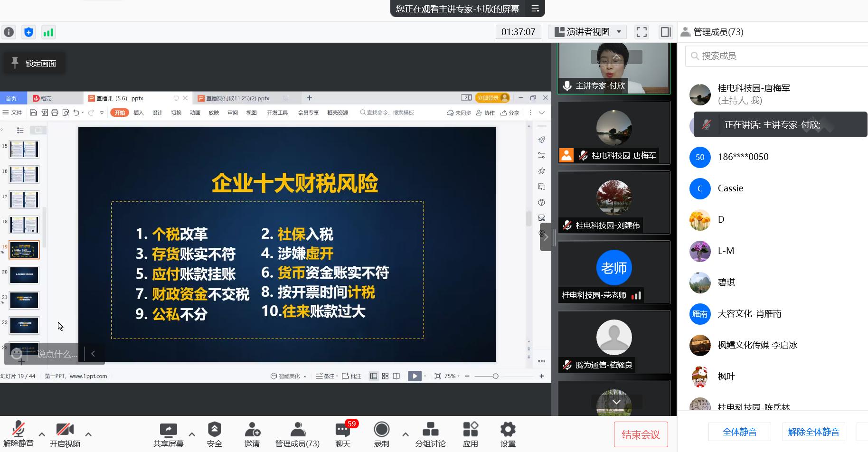Viewport: 868px width, 452px height.
Task: Open the meeting info icon
Action: (x=9, y=32)
